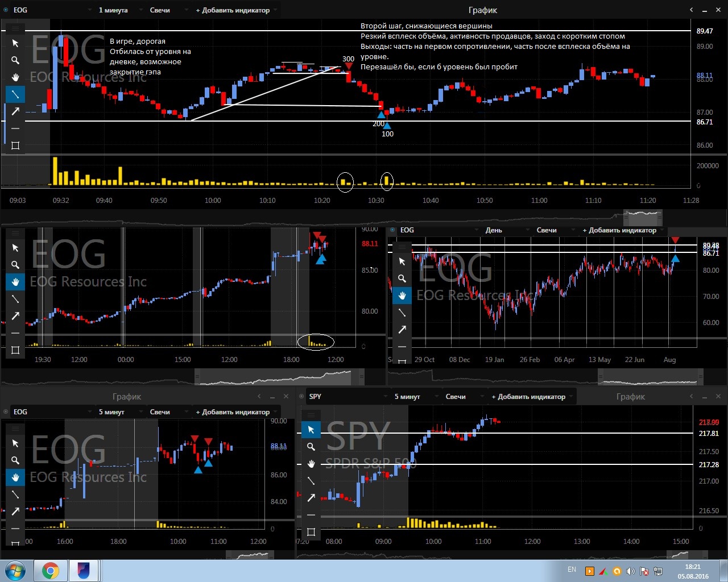Click the EN language indicator in tray

(x=572, y=569)
